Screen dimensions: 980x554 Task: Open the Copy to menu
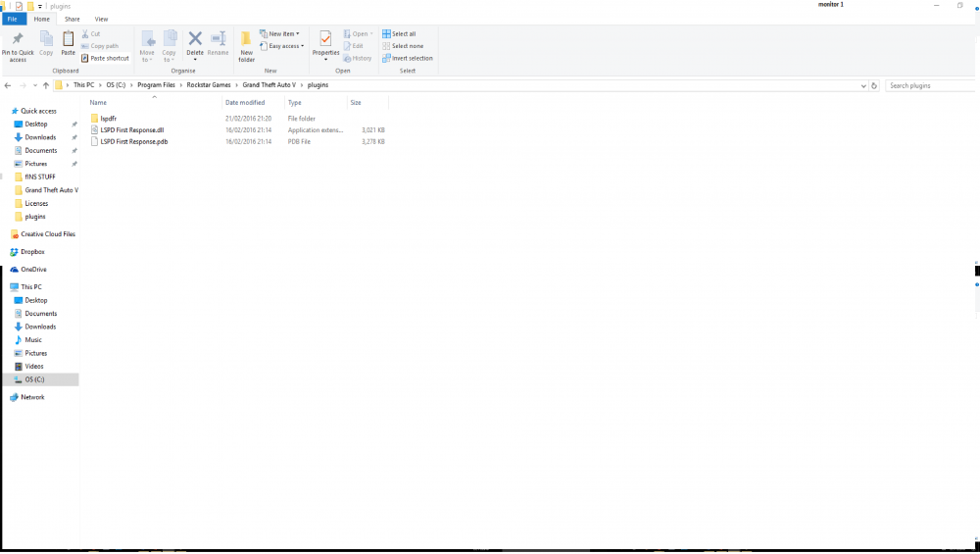(x=170, y=46)
